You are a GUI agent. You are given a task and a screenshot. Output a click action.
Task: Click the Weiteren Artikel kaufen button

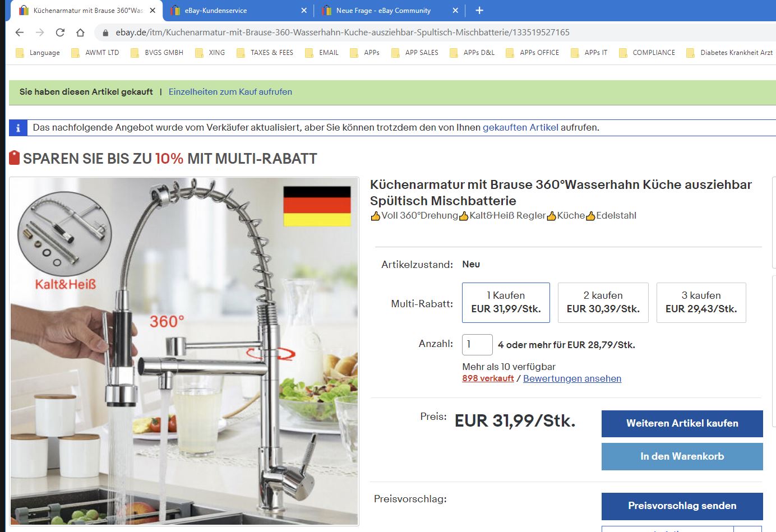tap(682, 424)
